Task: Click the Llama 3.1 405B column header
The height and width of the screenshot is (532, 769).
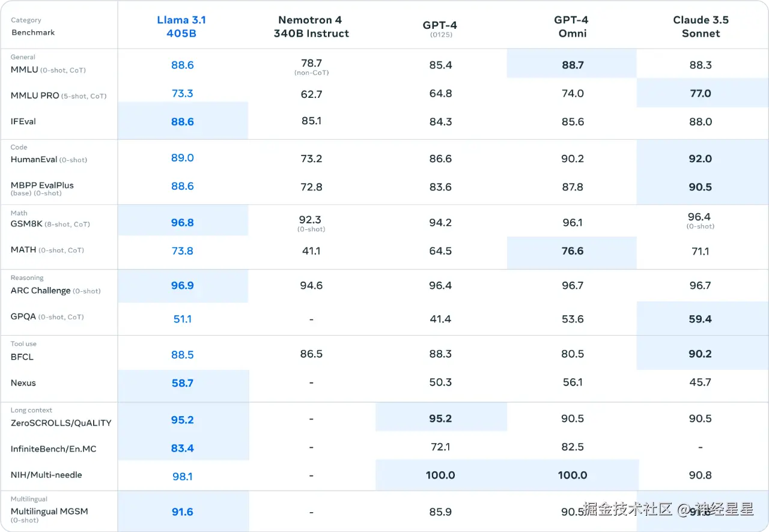Action: 181,26
